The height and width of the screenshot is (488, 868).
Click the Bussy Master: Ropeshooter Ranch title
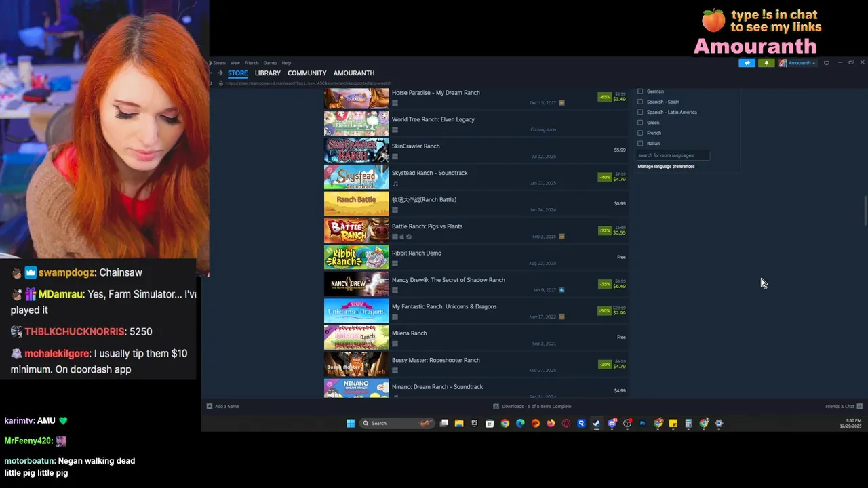click(x=435, y=360)
